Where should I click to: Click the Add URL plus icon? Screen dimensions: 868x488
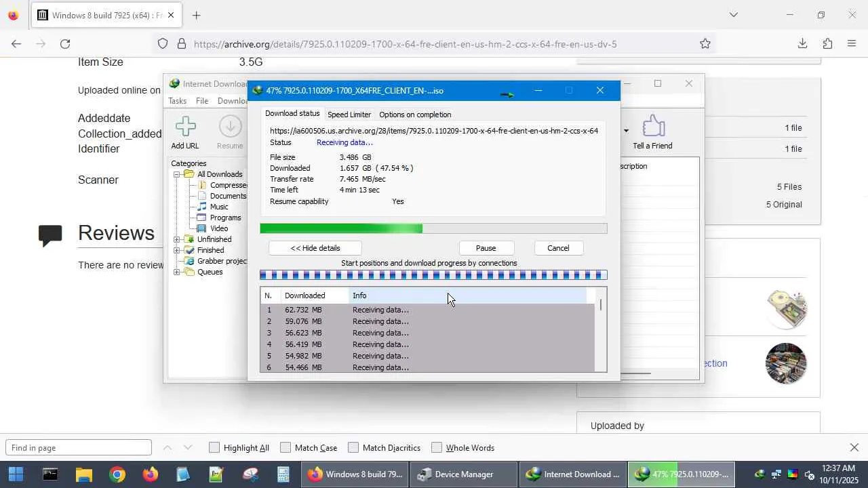185,127
